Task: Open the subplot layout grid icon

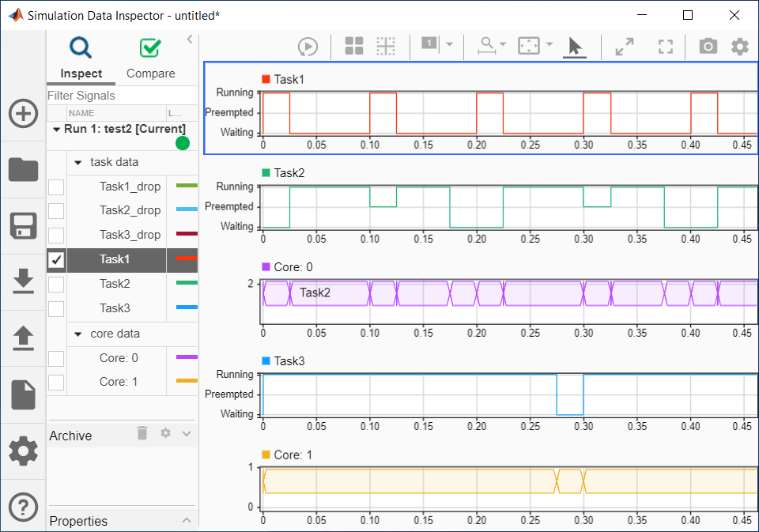Action: [354, 47]
